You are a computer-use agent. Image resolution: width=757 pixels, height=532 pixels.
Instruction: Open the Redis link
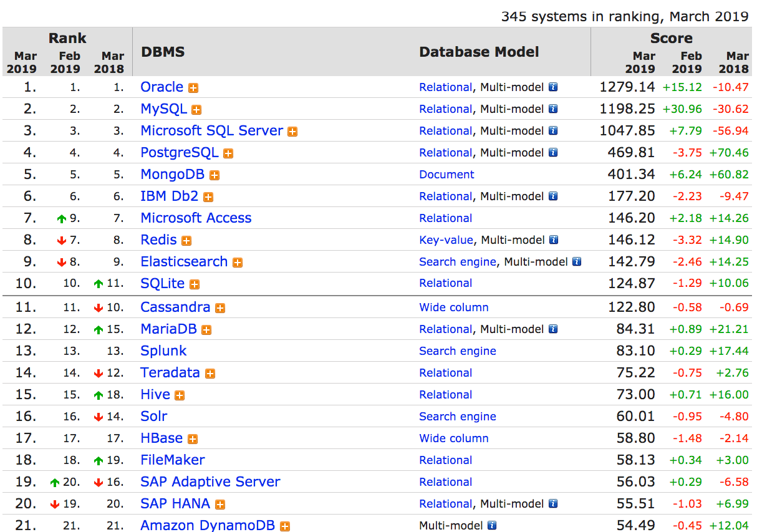tap(159, 240)
